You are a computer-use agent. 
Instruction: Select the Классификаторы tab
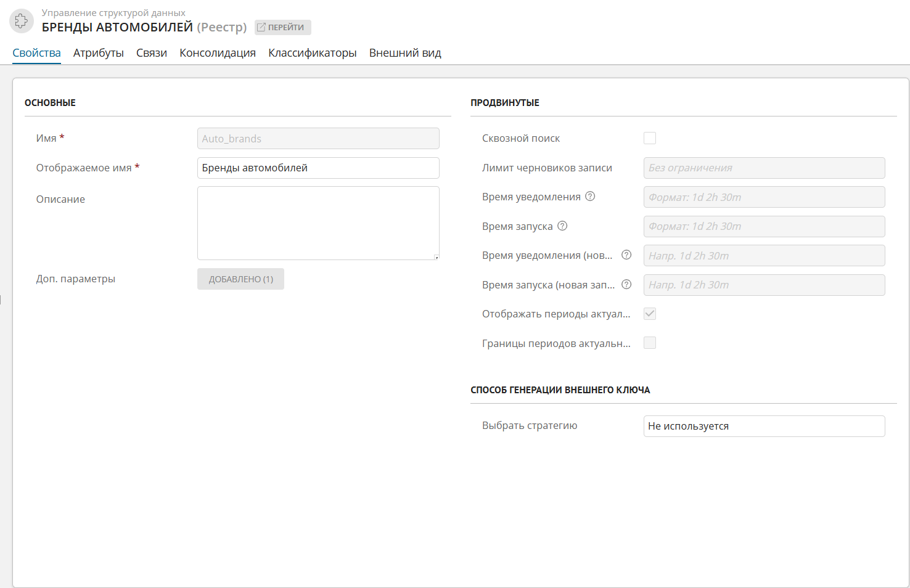[x=313, y=53]
